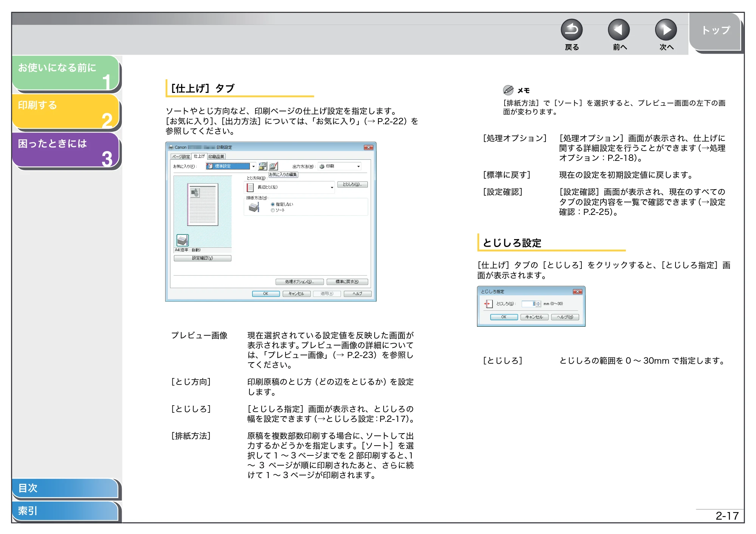Screen dimensions: 756x534
Task: Increase とじしろ value with up spinner arrow
Action: [538, 302]
